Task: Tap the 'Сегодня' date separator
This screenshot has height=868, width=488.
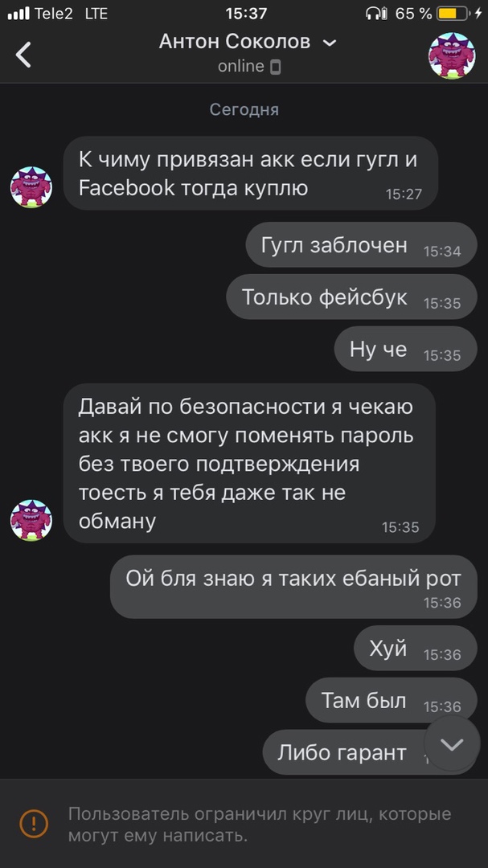Action: tap(244, 109)
